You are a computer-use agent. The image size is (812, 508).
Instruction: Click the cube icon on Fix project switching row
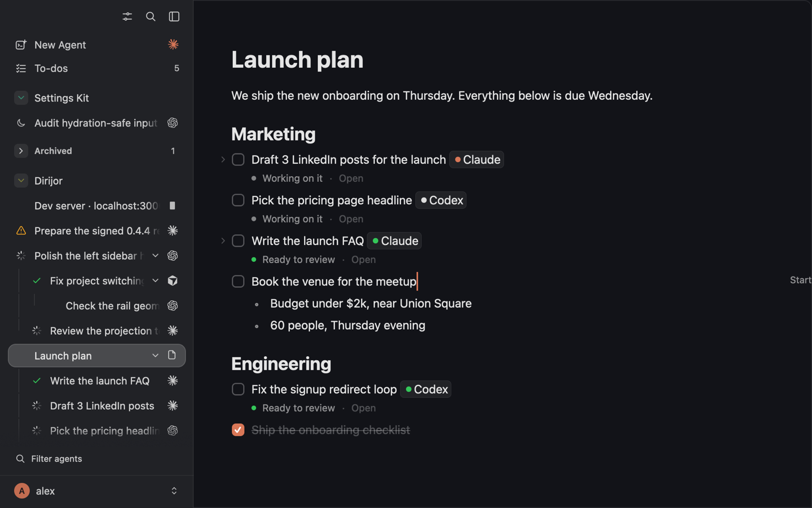pos(173,281)
